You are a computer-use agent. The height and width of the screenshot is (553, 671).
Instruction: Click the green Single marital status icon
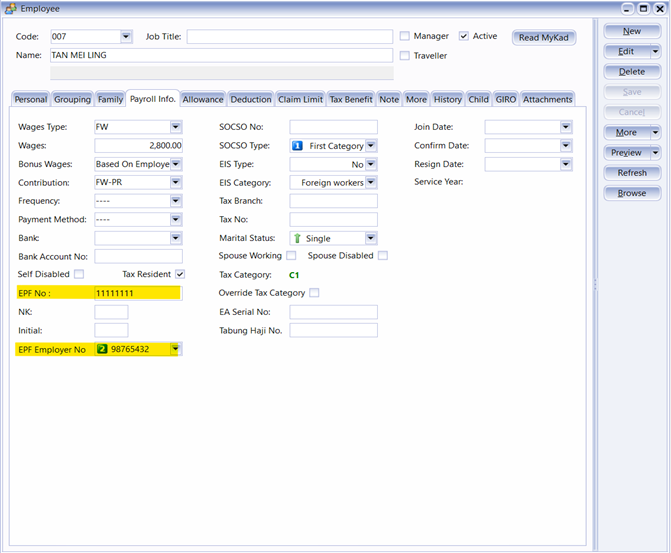coord(298,239)
